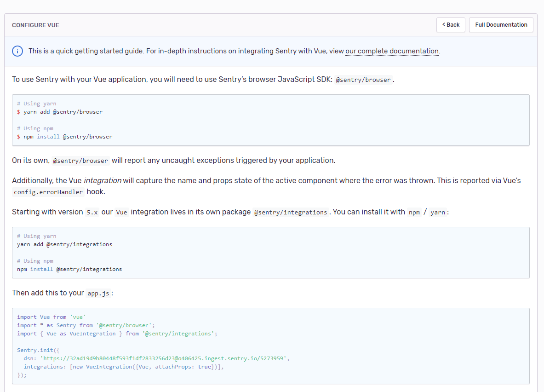Click the @sentry/integrations inline code in paragraph

pos(290,213)
